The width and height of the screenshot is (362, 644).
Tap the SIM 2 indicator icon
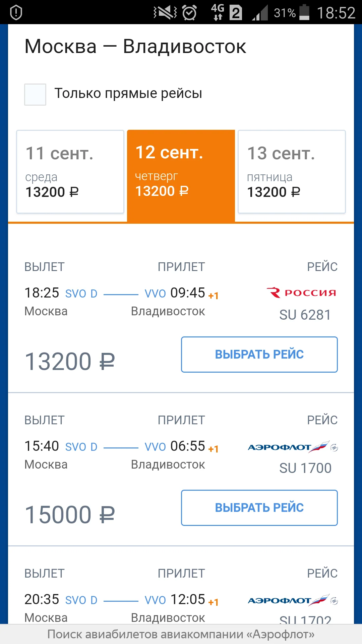pos(236,13)
